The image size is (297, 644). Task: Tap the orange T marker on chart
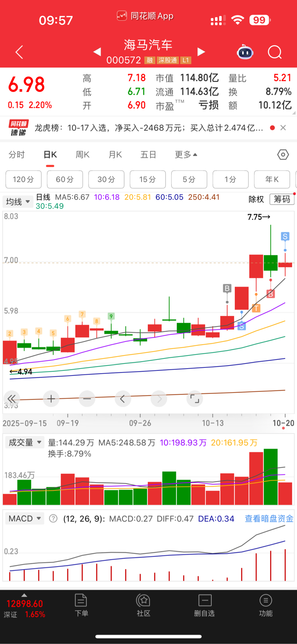256,308
